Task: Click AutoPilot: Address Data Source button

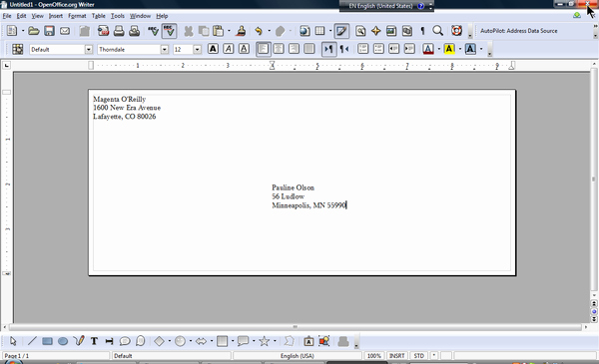Action: [519, 31]
